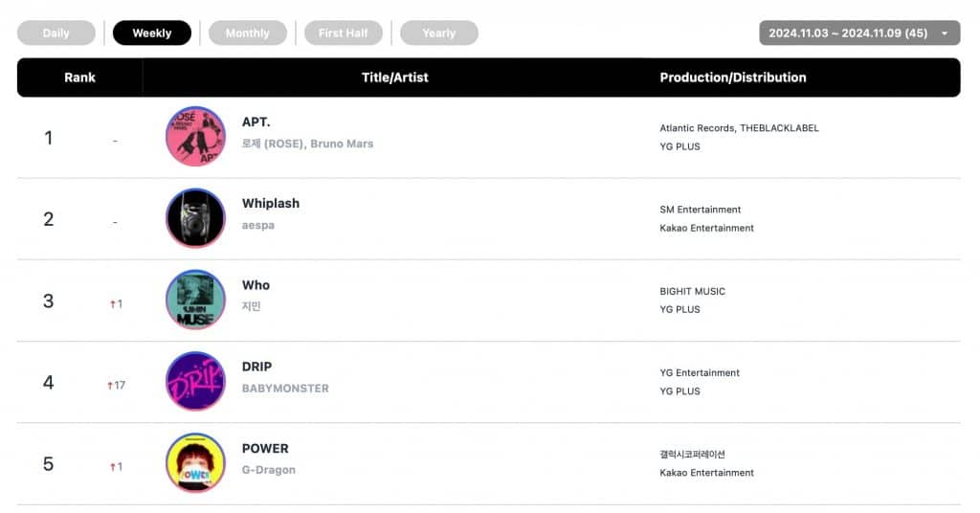Show the Yearly chart tab
The height and width of the screenshot is (513, 980).
(438, 33)
